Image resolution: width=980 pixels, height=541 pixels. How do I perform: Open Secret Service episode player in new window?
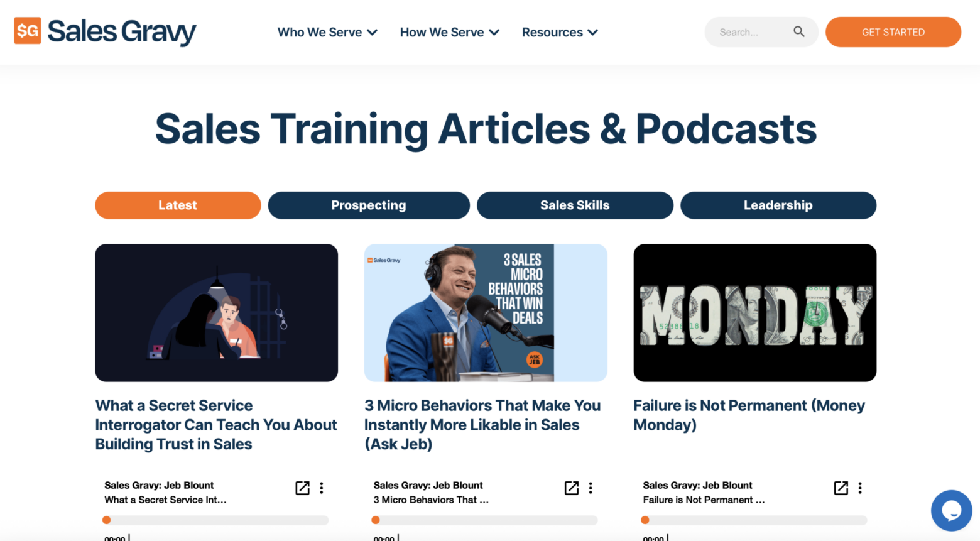tap(302, 488)
